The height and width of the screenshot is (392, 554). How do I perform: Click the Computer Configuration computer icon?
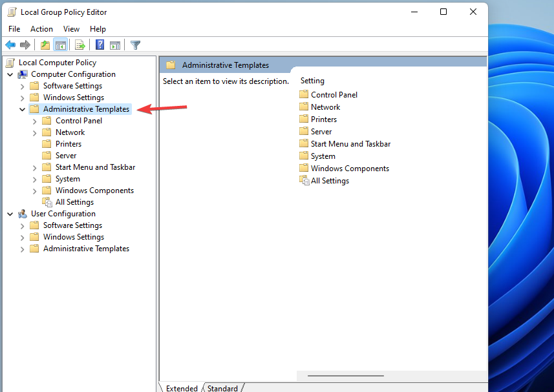pyautogui.click(x=23, y=74)
